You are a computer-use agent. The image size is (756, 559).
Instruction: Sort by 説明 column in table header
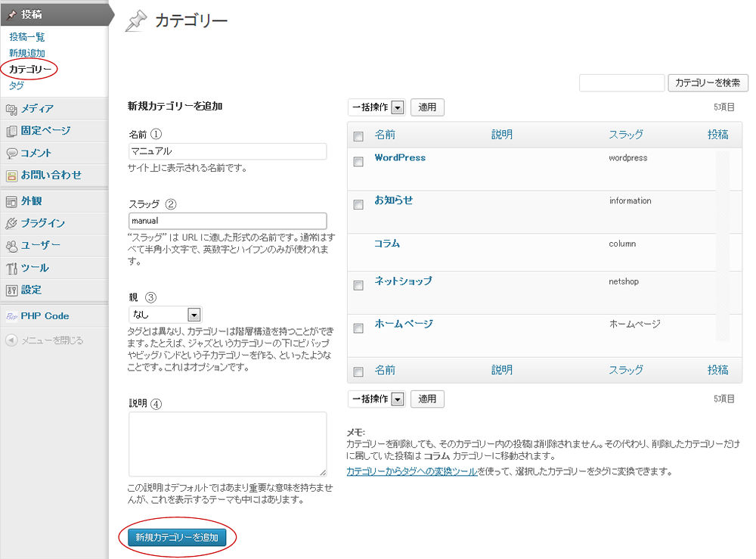[x=502, y=135]
